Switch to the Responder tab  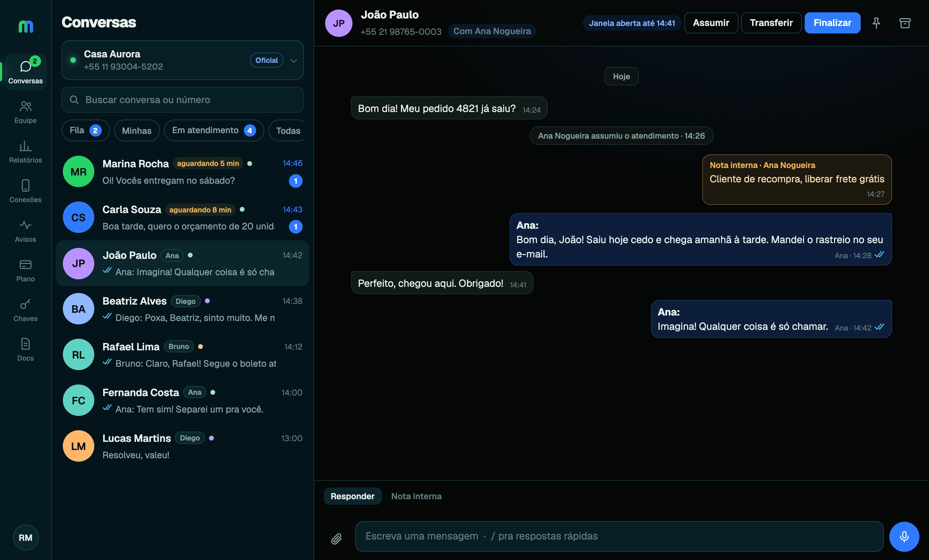[352, 496]
